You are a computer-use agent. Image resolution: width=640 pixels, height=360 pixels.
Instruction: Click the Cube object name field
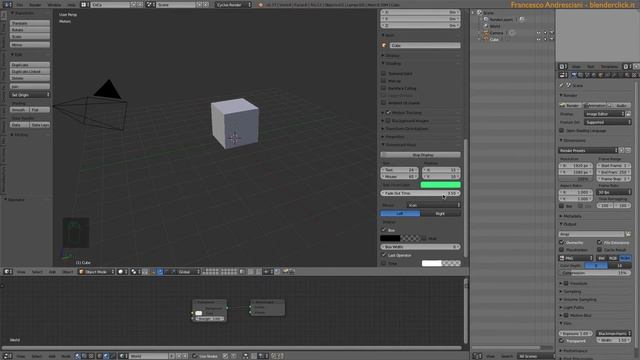pos(424,45)
